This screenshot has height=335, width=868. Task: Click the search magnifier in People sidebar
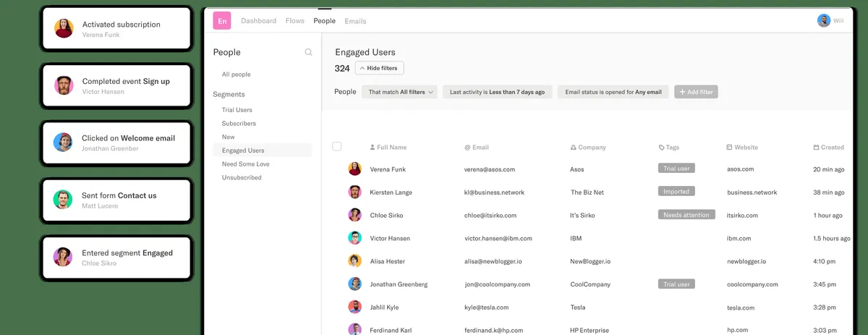tap(308, 52)
